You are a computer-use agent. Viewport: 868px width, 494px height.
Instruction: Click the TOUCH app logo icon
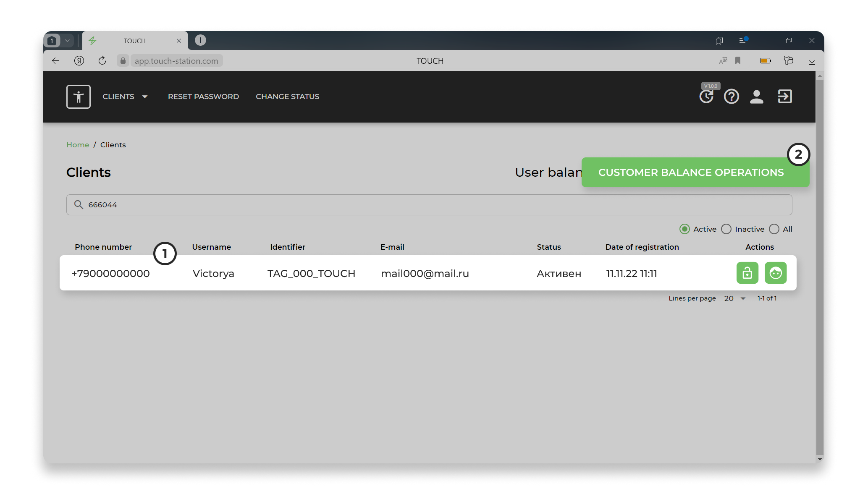[x=79, y=97]
